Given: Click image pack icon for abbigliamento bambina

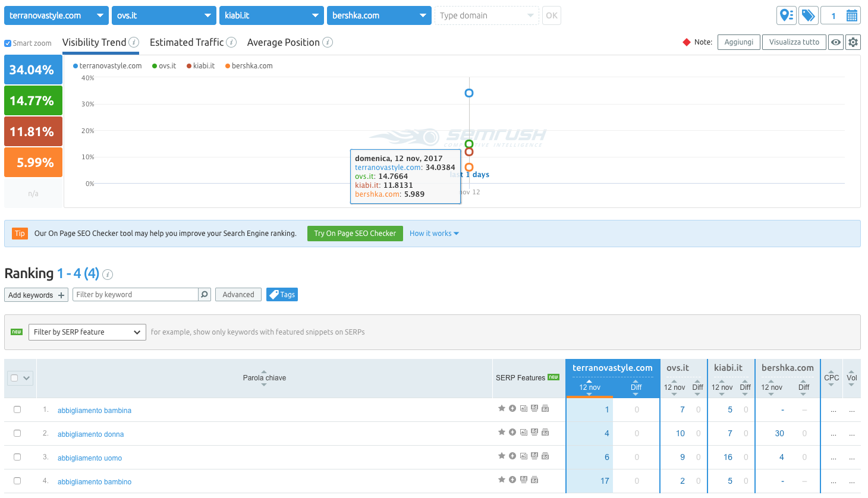Looking at the screenshot, I should point(524,408).
